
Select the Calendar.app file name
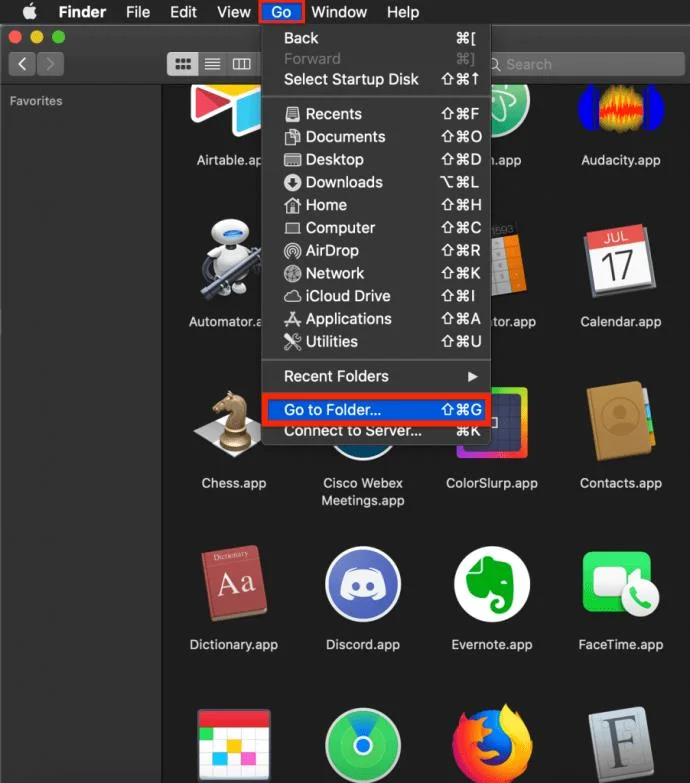pos(621,322)
